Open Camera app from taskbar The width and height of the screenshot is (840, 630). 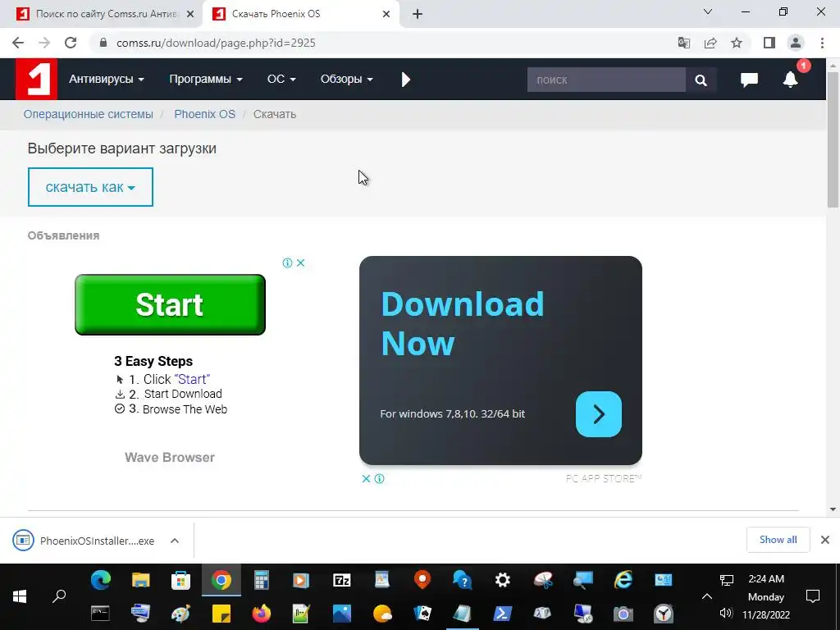(x=623, y=613)
